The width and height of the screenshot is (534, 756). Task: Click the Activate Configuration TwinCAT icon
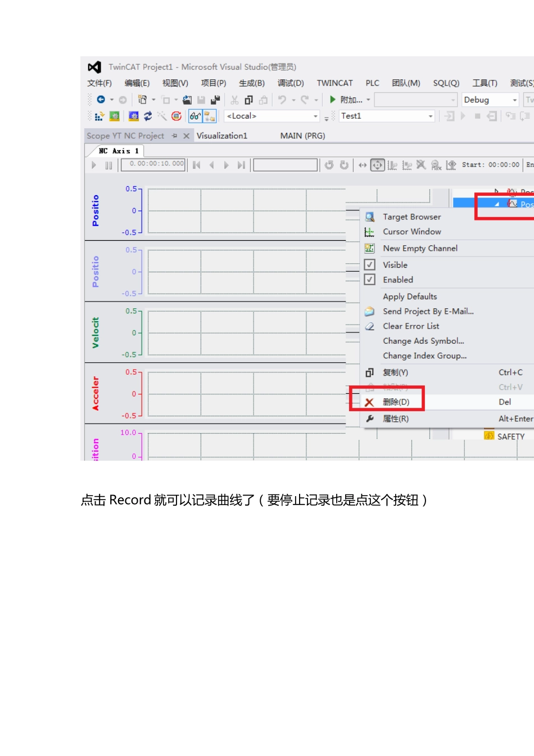click(99, 116)
